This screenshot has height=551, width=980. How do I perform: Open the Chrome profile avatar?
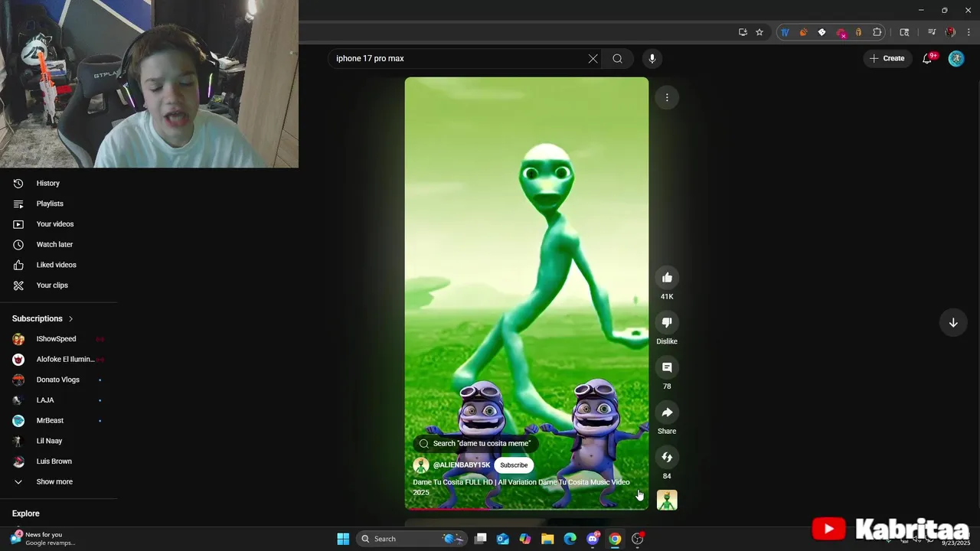[x=950, y=32]
